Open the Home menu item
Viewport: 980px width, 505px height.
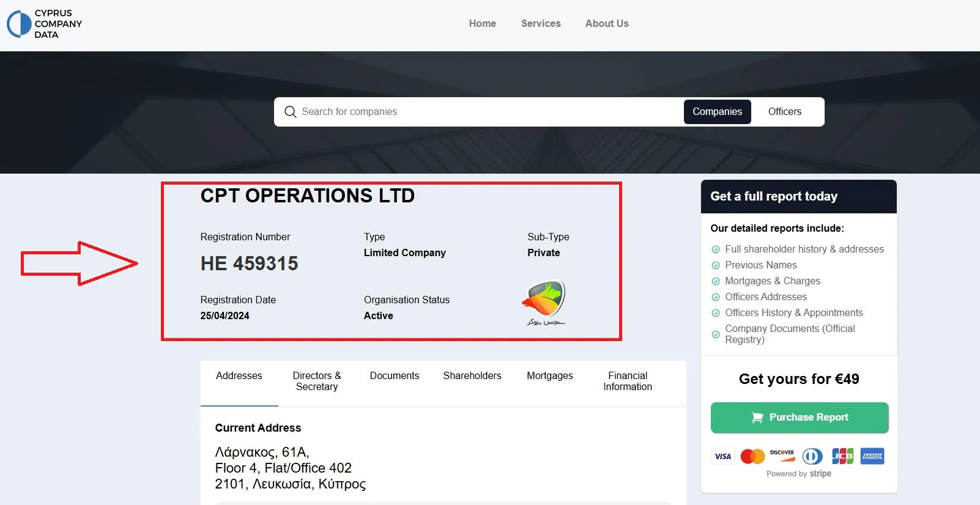(483, 23)
